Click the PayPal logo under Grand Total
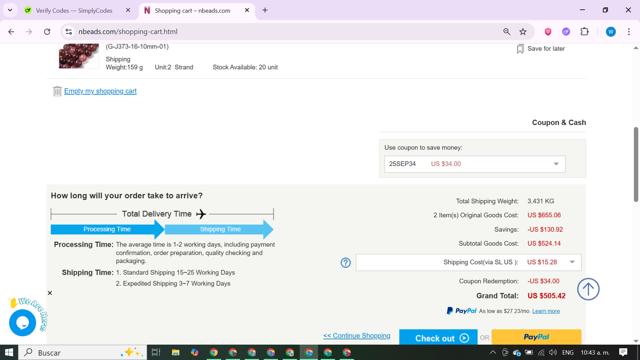The image size is (640, 360). pyautogui.click(x=461, y=311)
